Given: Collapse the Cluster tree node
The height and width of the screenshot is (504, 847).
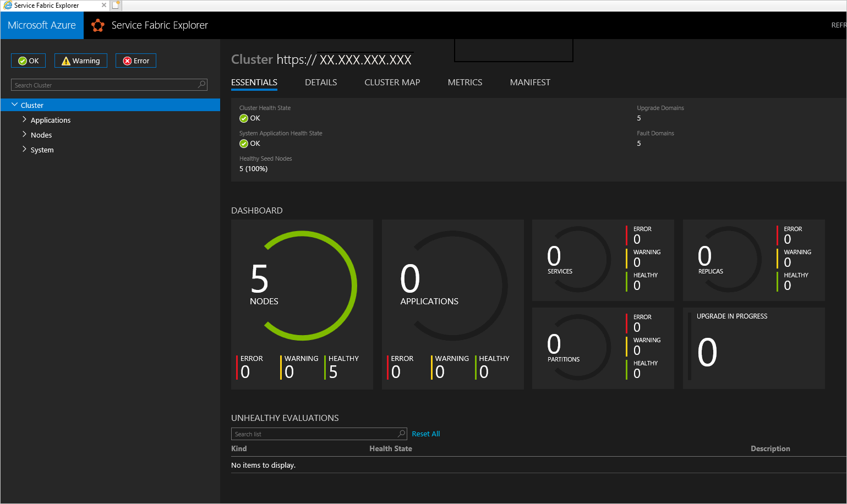Looking at the screenshot, I should (x=14, y=105).
